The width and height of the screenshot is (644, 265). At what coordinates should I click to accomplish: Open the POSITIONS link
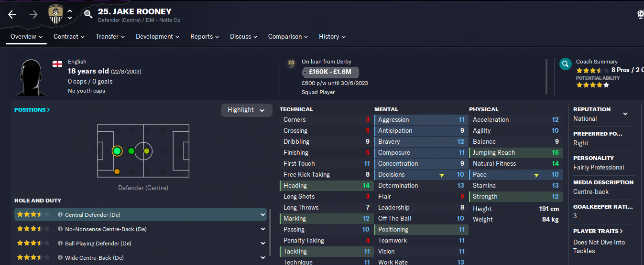[x=32, y=110]
